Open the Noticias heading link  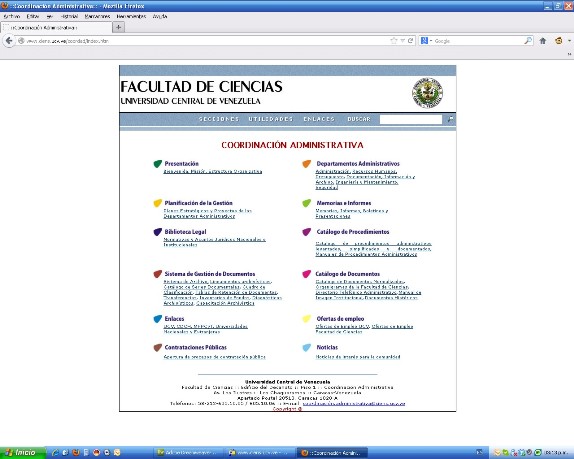tap(327, 347)
